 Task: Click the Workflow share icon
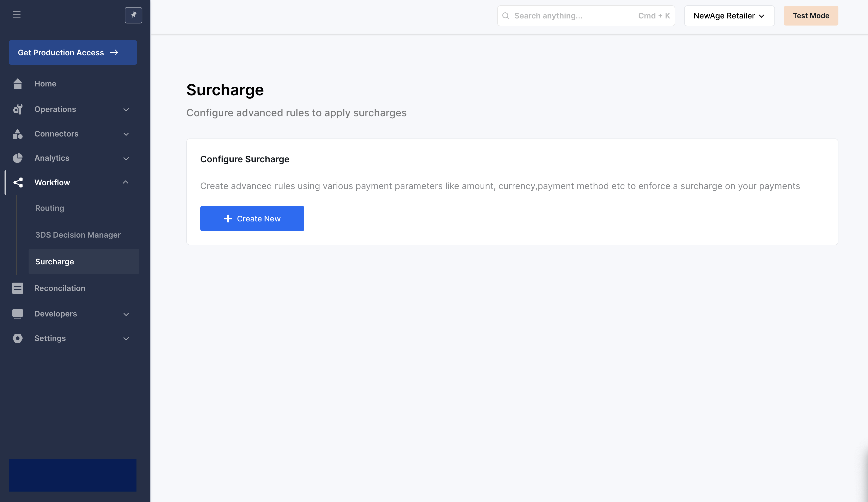(x=18, y=182)
